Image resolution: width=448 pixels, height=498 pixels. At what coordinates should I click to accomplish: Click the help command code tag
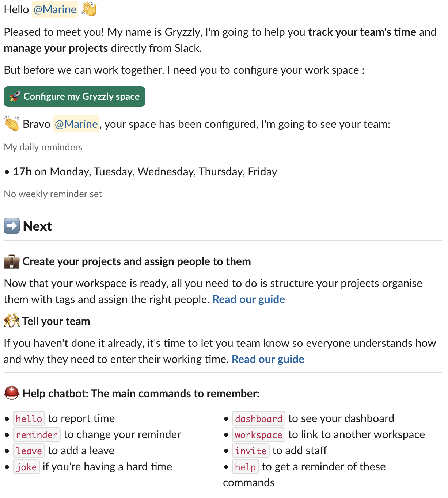(246, 467)
